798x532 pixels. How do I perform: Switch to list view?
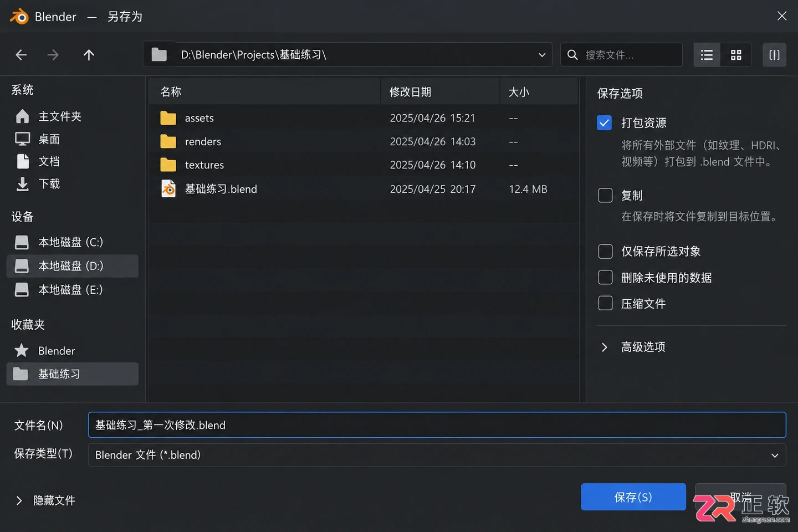(707, 55)
